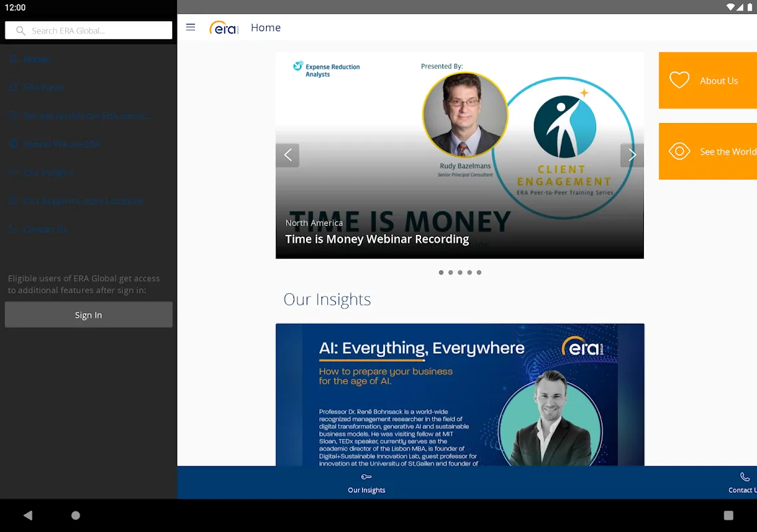Open Our Support Centre Locations in sidebar
Screen dimensions: 757x532
pyautogui.click(x=83, y=201)
